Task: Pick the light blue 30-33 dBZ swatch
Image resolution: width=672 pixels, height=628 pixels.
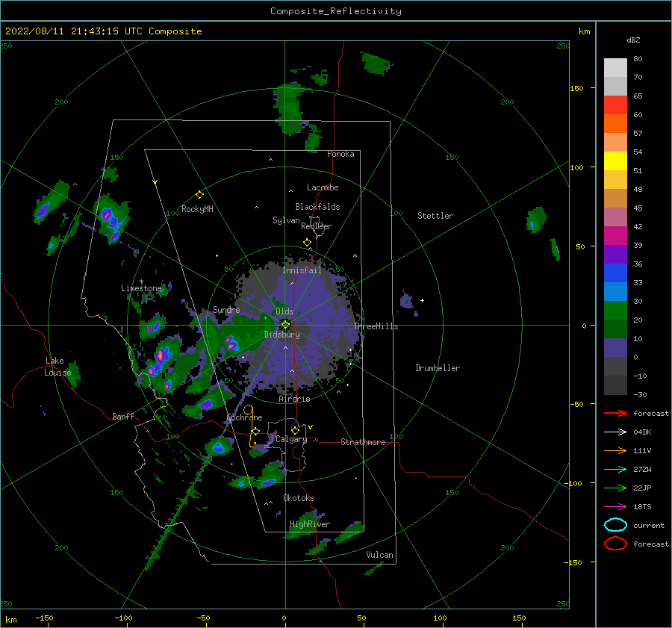Action: coord(615,292)
